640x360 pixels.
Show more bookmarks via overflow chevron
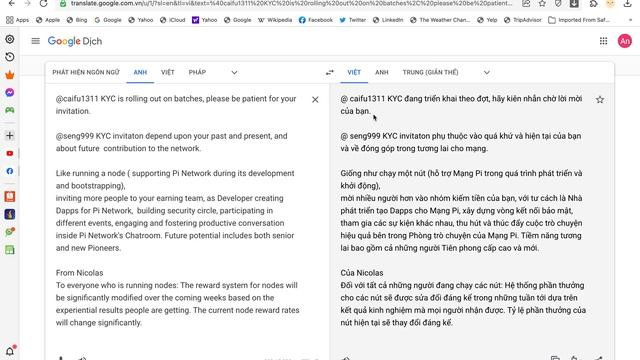[x=630, y=20]
